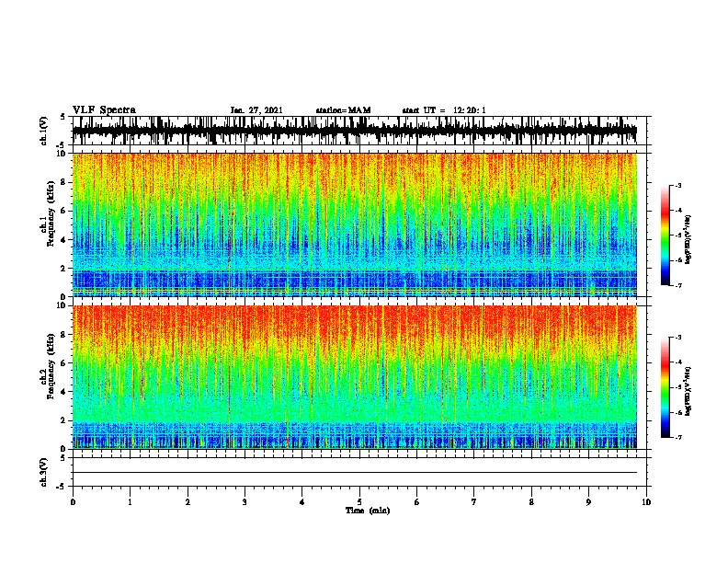
Task: Select the "start UT = 12:20:1" text
Action: 444,110
